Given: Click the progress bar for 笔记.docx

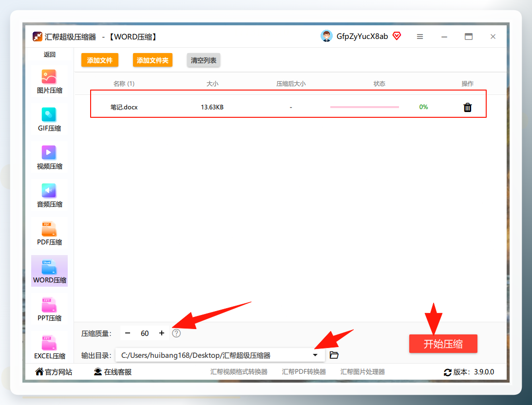Looking at the screenshot, I should coord(364,107).
